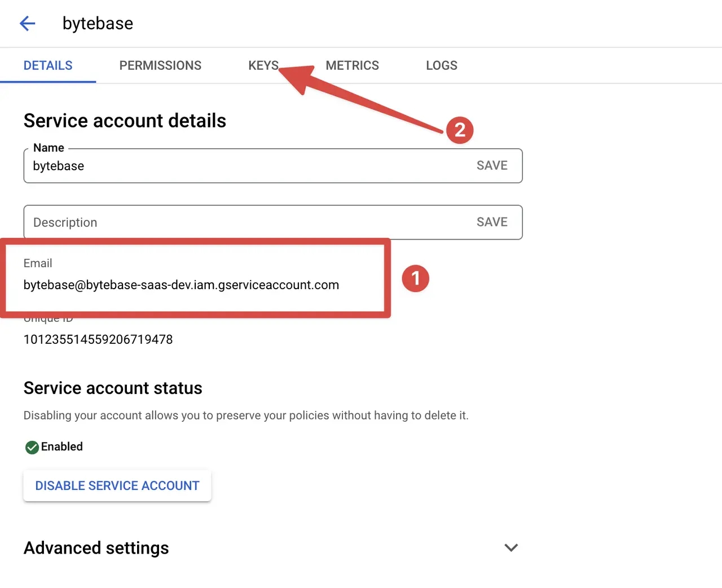Go back with the left arrow icon
Image resolution: width=722 pixels, height=588 pixels.
pos(27,23)
